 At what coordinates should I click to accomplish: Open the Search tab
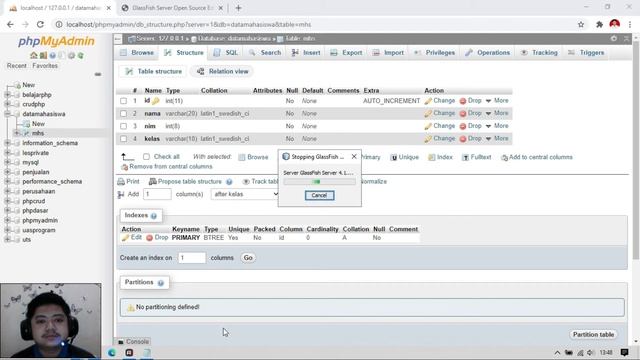265,53
